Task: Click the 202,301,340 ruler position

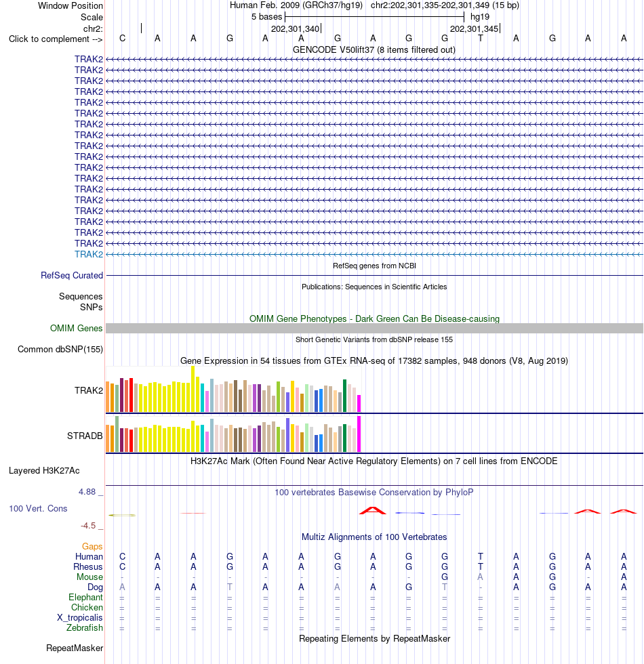Action: (296, 28)
